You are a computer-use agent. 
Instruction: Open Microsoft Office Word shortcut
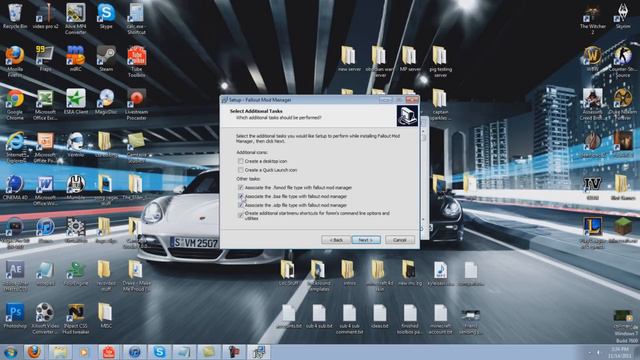click(45, 190)
